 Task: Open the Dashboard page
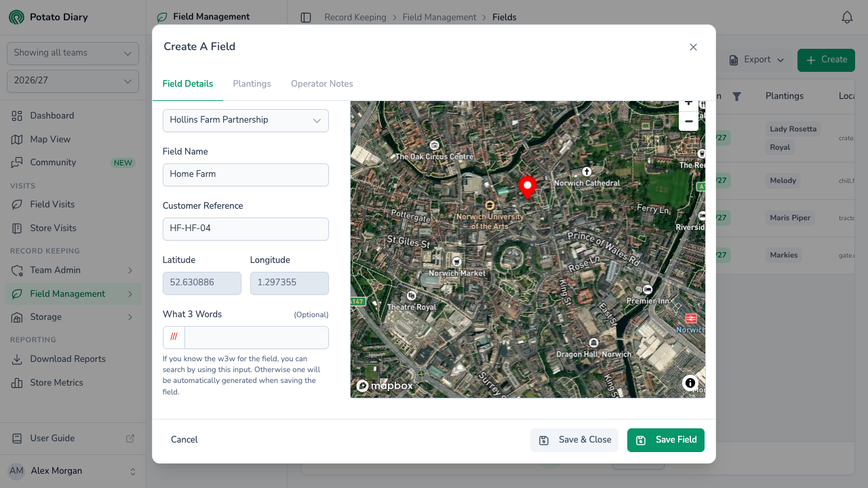[x=73, y=116]
